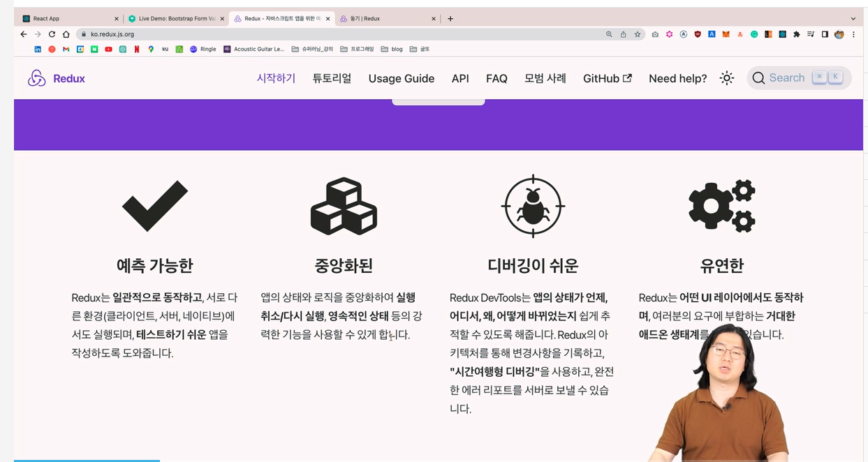Image resolution: width=868 pixels, height=462 pixels.
Task: Open the blog bookmark folder
Action: coord(392,49)
